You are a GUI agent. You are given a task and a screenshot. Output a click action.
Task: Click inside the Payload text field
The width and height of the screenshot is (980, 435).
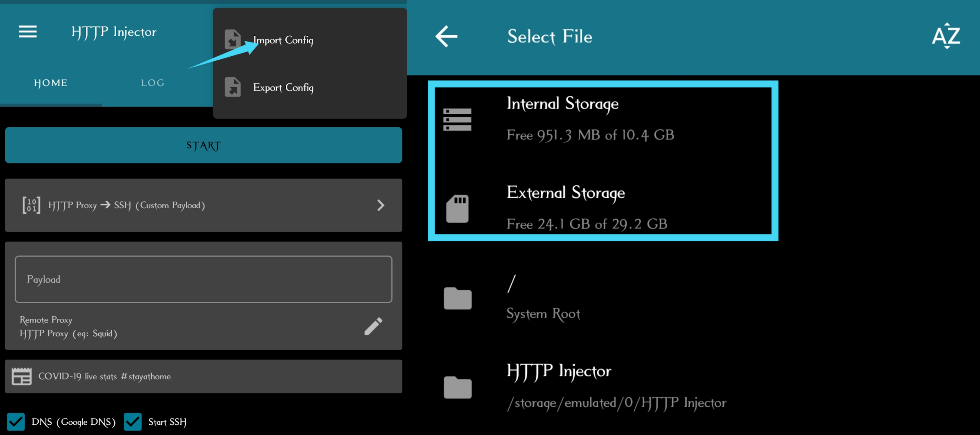[x=203, y=279]
